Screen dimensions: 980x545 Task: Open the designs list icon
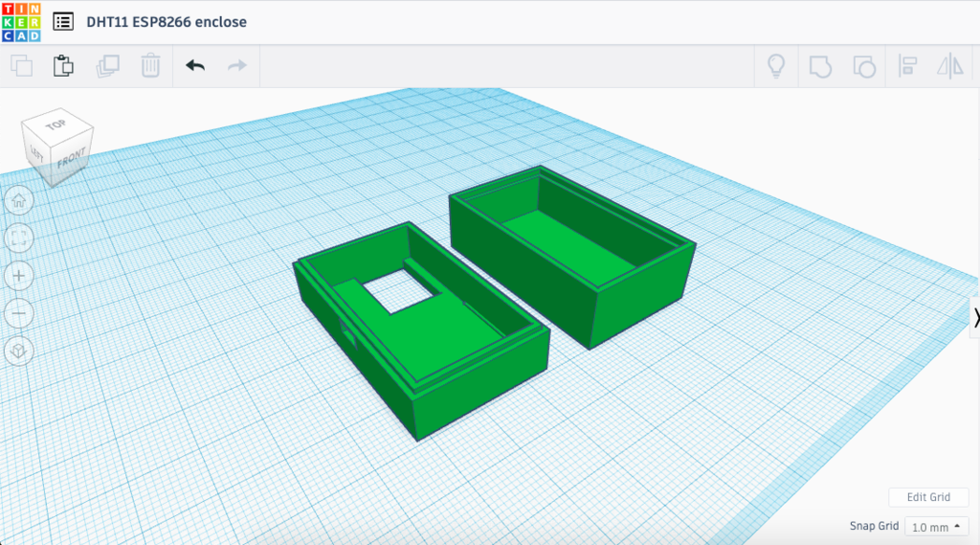tap(63, 22)
